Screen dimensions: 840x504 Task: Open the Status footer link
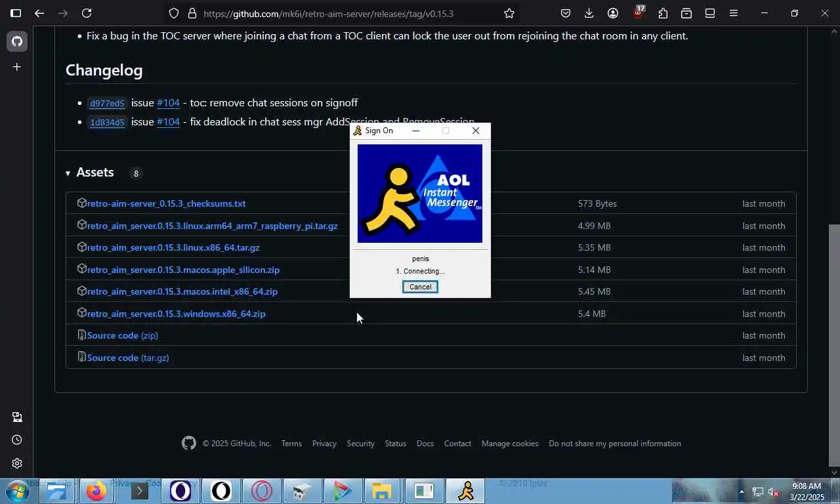coord(395,444)
